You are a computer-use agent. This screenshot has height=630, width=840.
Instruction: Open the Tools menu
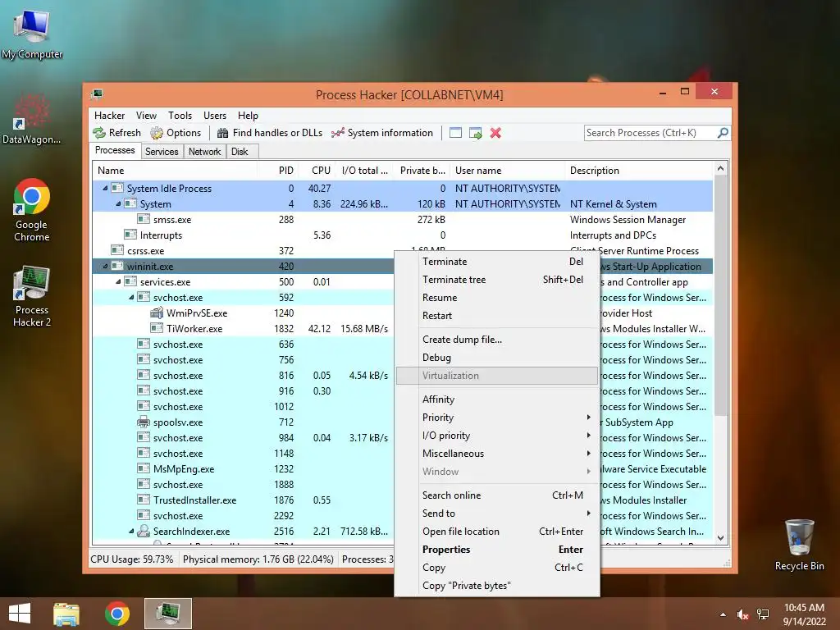click(180, 115)
